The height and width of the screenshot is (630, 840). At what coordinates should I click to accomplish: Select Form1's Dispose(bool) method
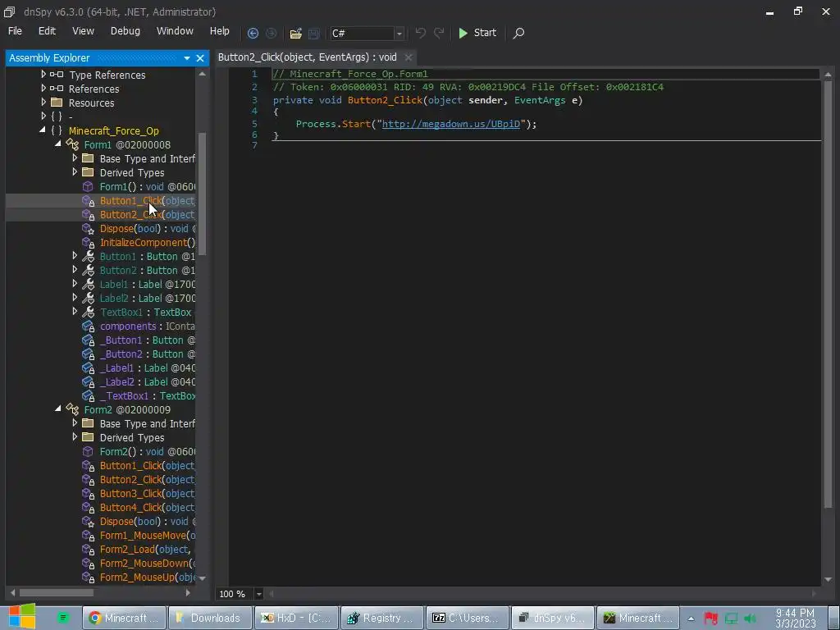tap(148, 228)
